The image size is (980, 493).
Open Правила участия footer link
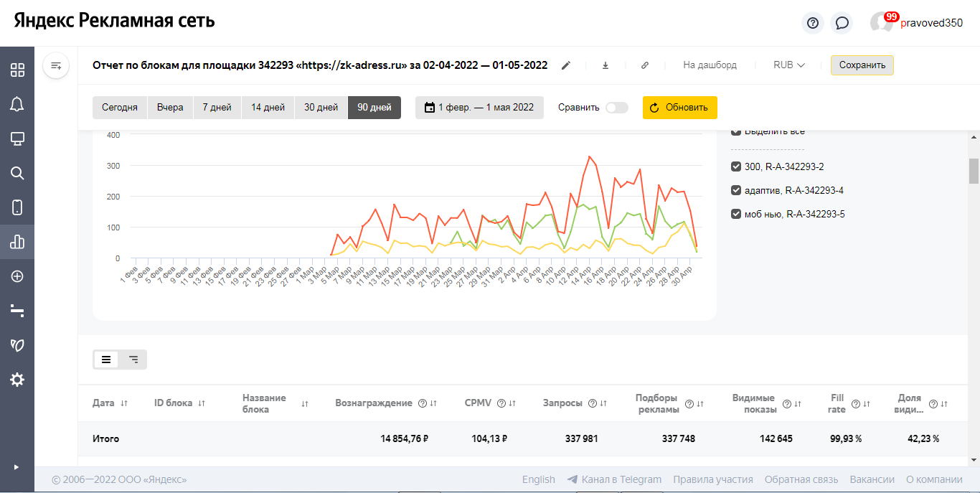click(713, 479)
